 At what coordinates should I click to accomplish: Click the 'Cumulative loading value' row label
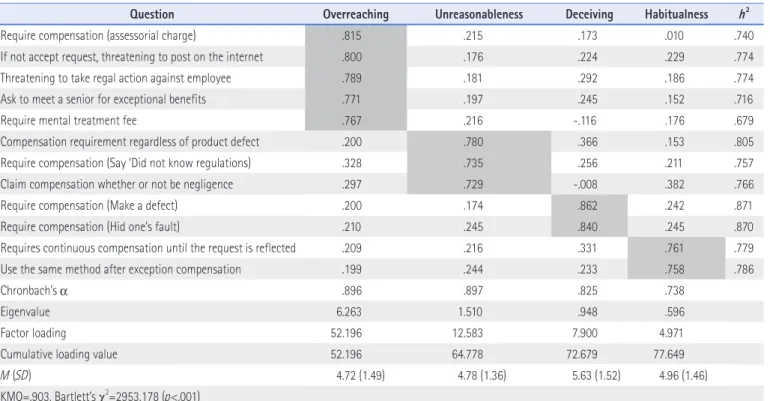pos(58,354)
